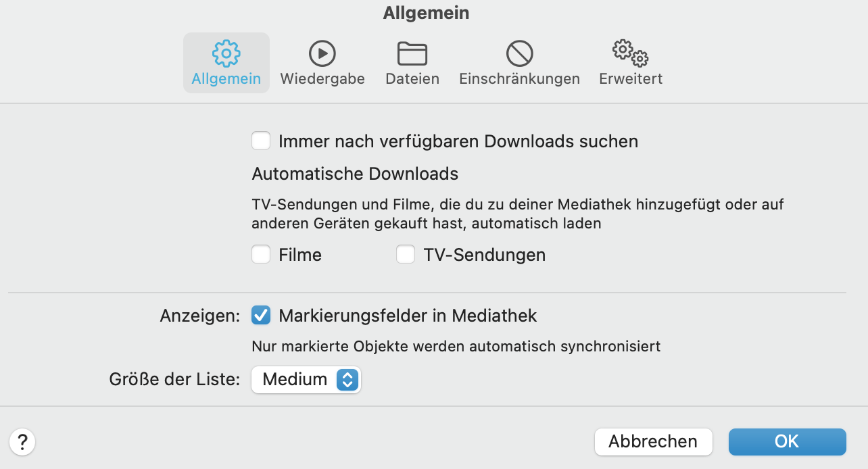Check the Filme automatic download box
This screenshot has width=868, height=469.
click(x=261, y=255)
